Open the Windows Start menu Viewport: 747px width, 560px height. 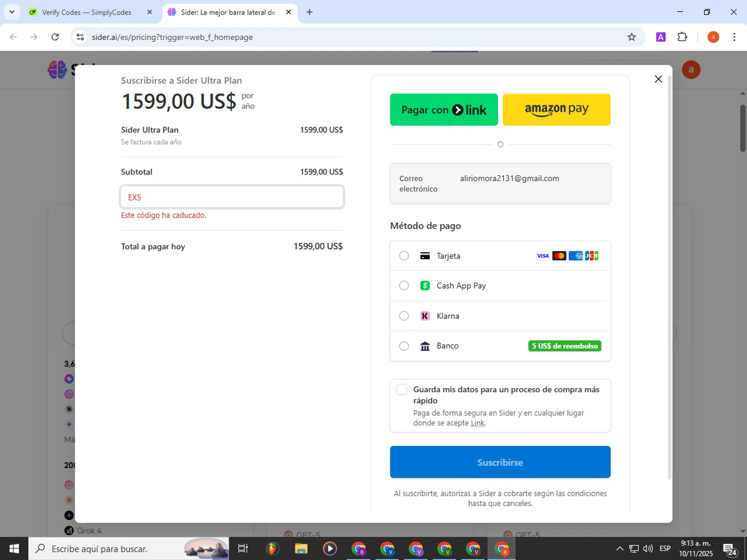click(14, 549)
